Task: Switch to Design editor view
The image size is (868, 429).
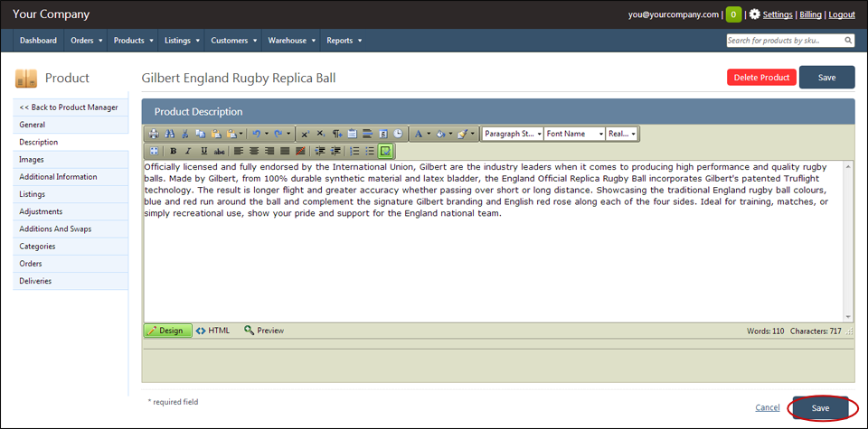Action: (168, 331)
